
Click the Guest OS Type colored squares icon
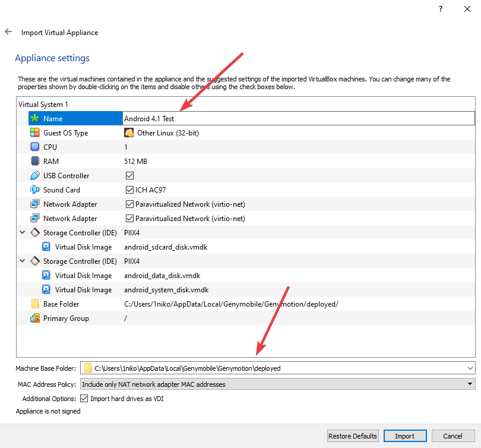coord(35,132)
